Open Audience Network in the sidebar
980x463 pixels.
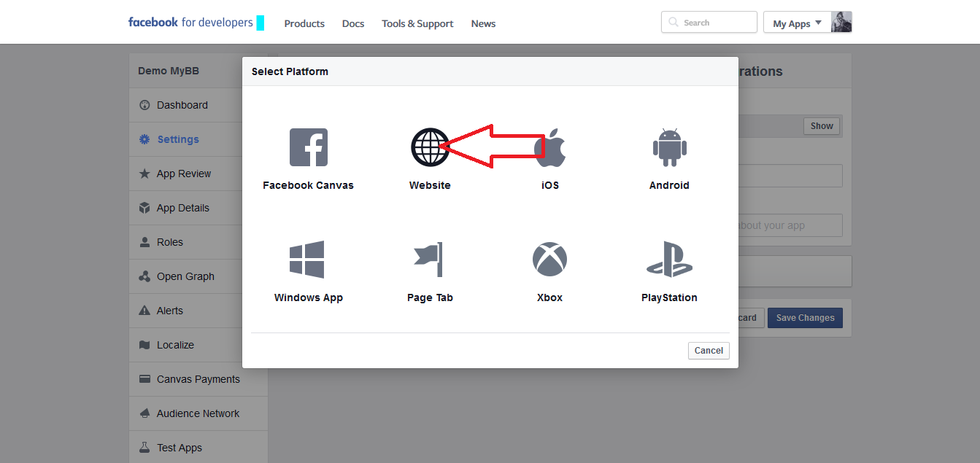click(x=198, y=413)
